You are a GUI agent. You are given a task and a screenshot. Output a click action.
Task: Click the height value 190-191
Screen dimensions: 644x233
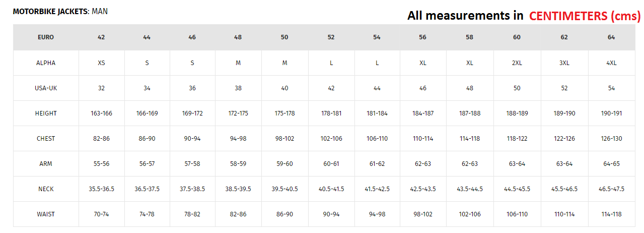[611, 113]
